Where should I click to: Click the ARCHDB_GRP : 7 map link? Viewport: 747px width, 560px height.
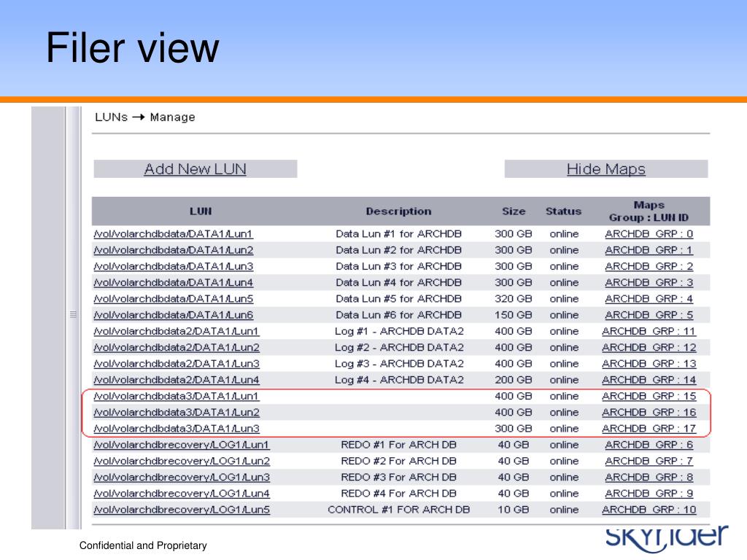[649, 461]
